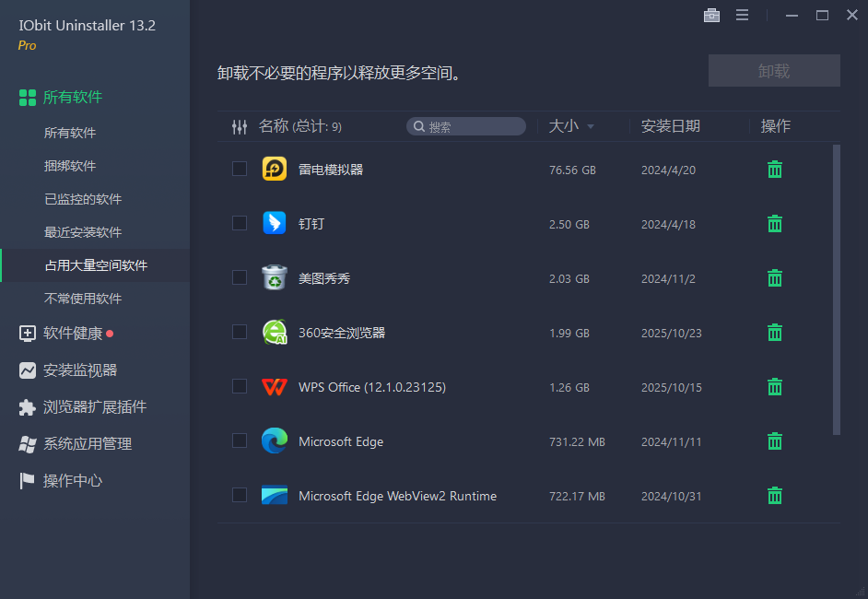Click the 所有软件 green grid icon

(x=27, y=98)
